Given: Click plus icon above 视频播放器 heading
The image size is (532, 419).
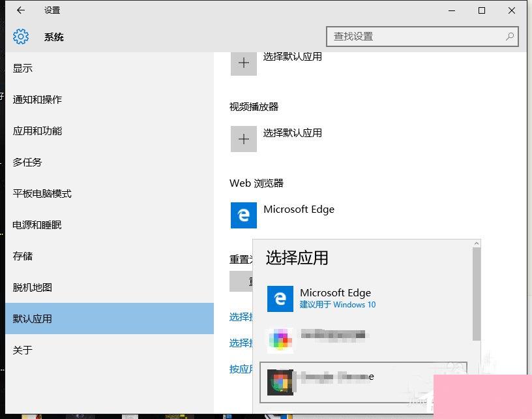Looking at the screenshot, I should (x=244, y=63).
